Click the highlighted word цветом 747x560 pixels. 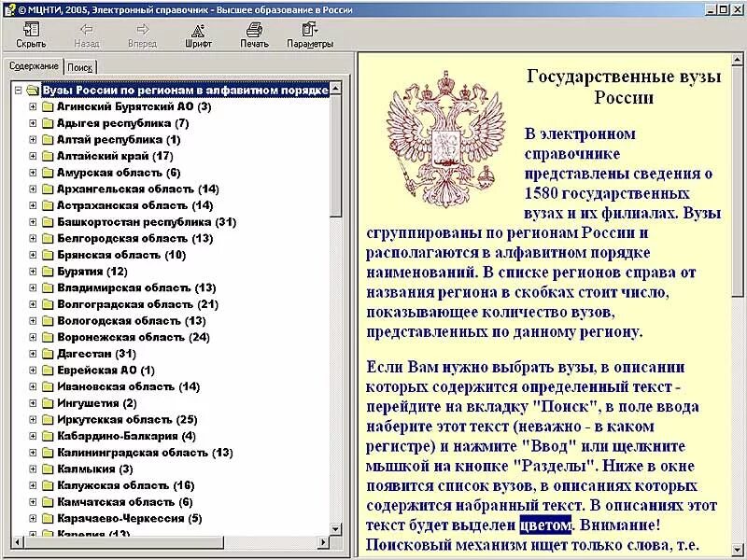(545, 525)
